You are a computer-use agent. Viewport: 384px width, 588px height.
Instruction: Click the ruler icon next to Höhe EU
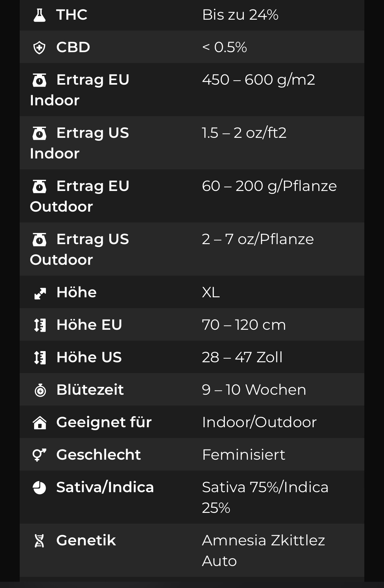point(40,325)
